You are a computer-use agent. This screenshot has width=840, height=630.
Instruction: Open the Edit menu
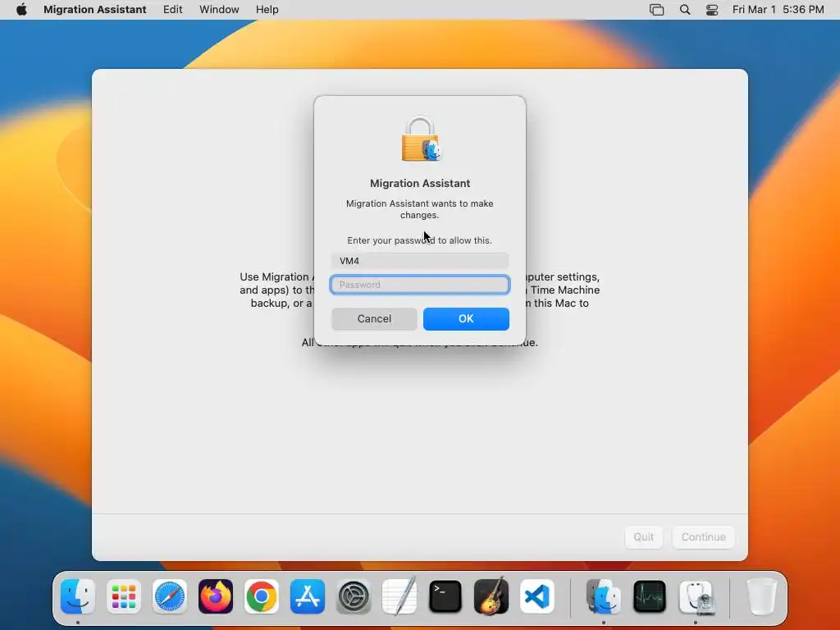tap(172, 10)
